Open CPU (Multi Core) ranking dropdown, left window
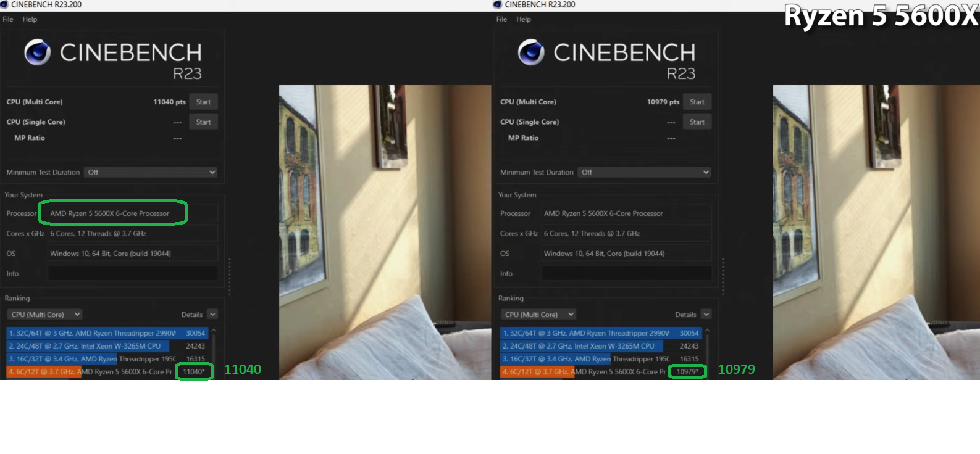The image size is (980, 454). coord(44,315)
